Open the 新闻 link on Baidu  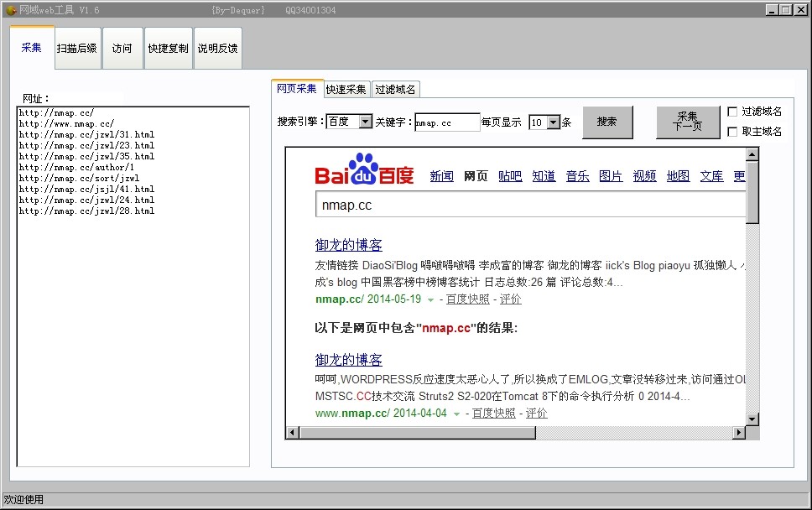pyautogui.click(x=442, y=176)
